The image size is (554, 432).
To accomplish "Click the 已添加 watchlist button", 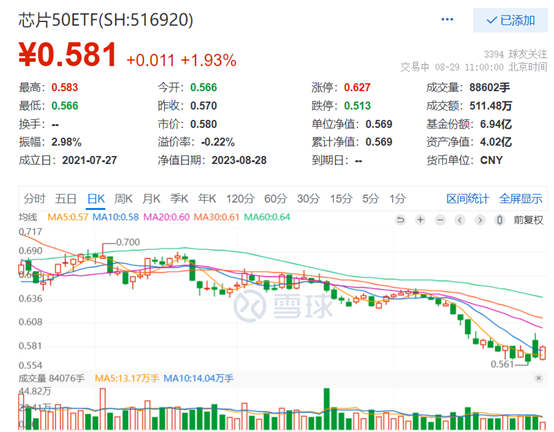I will [x=510, y=20].
